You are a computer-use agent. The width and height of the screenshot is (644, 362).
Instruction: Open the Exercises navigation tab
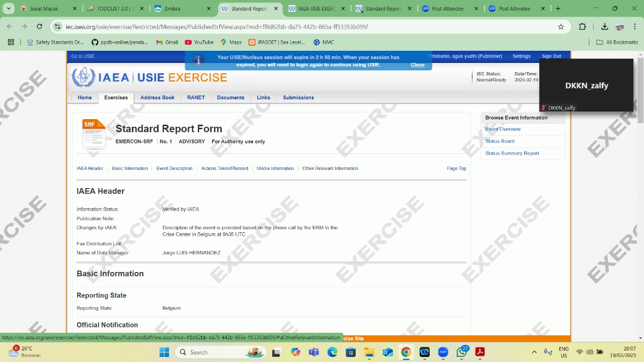116,98
